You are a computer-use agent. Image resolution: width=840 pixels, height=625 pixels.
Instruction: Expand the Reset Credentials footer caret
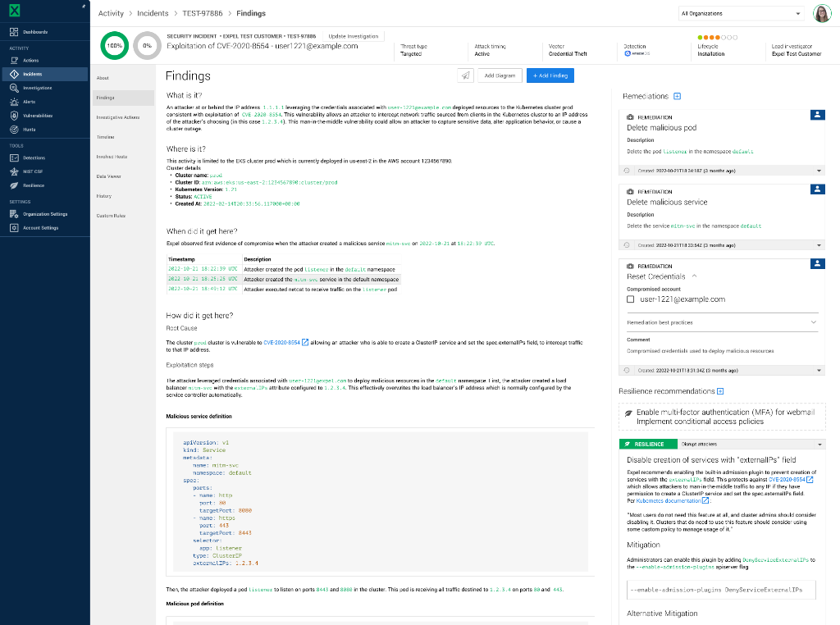[x=819, y=370]
